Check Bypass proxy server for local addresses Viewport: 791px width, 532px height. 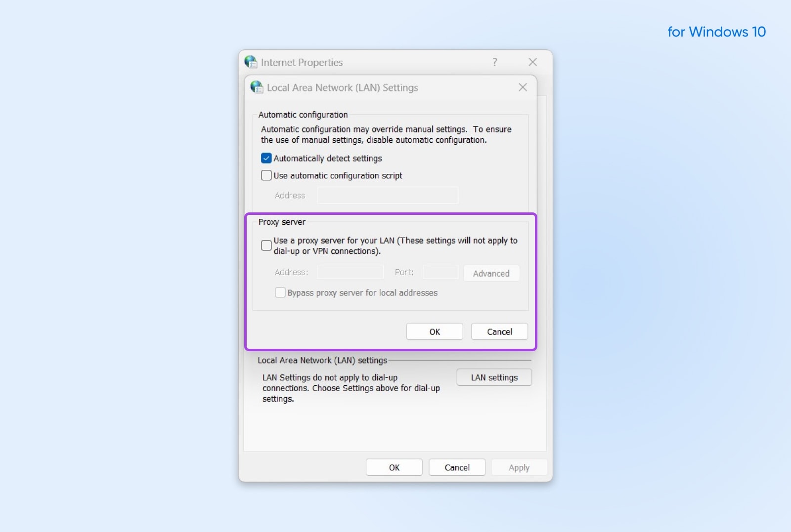(x=280, y=292)
